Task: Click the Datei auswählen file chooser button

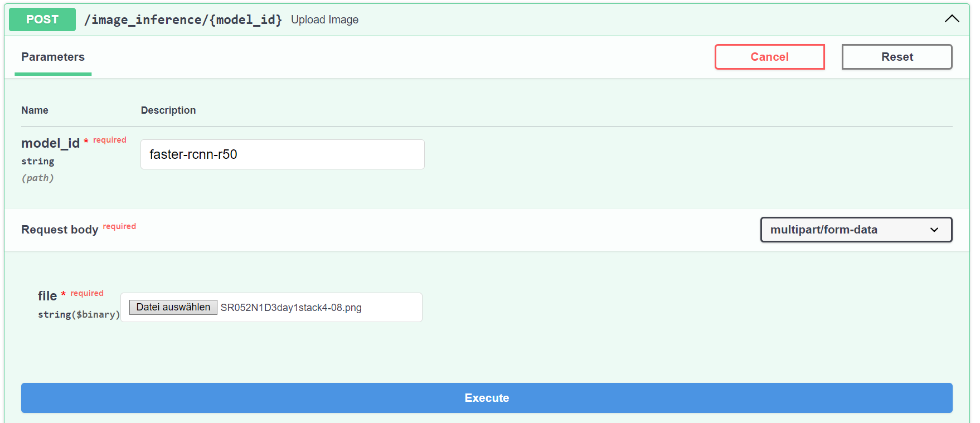Action: 173,307
